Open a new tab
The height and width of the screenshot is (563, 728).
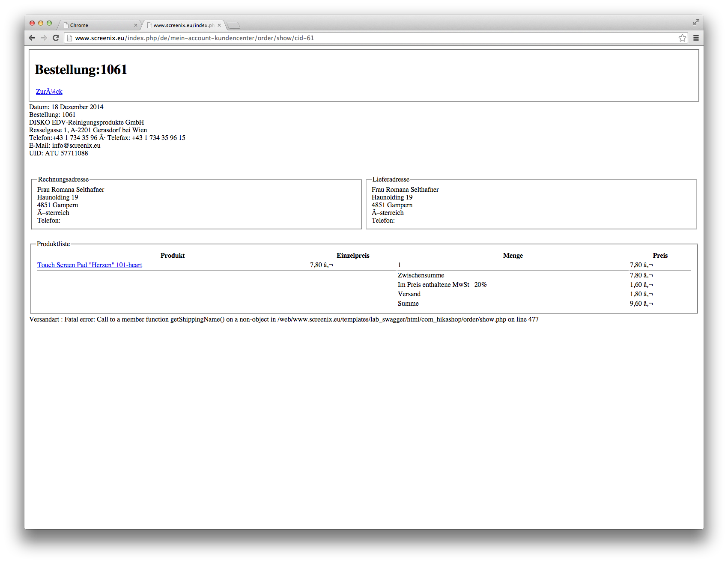click(x=233, y=25)
